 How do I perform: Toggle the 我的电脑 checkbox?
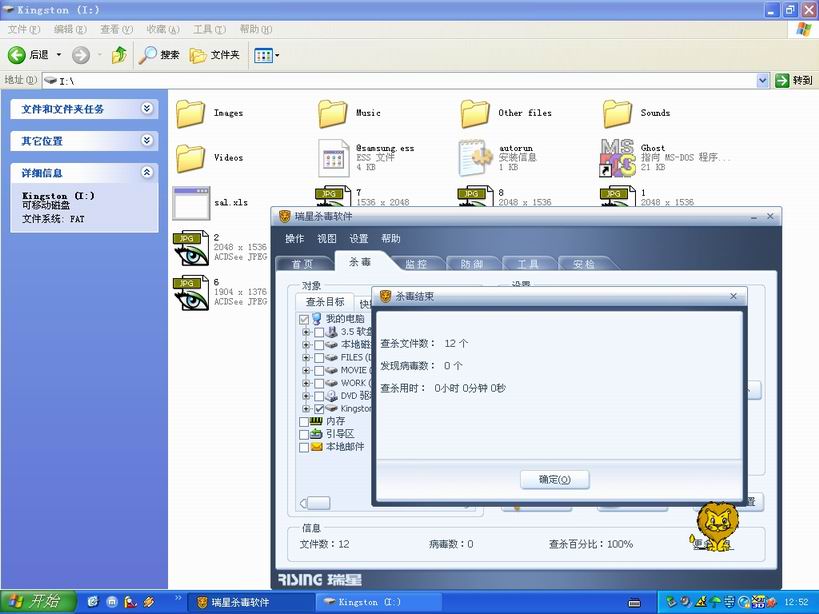pyautogui.click(x=304, y=319)
